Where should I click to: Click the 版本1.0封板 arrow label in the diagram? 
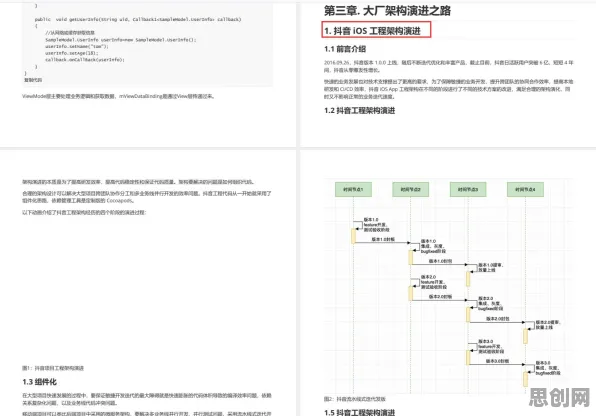click(x=383, y=239)
